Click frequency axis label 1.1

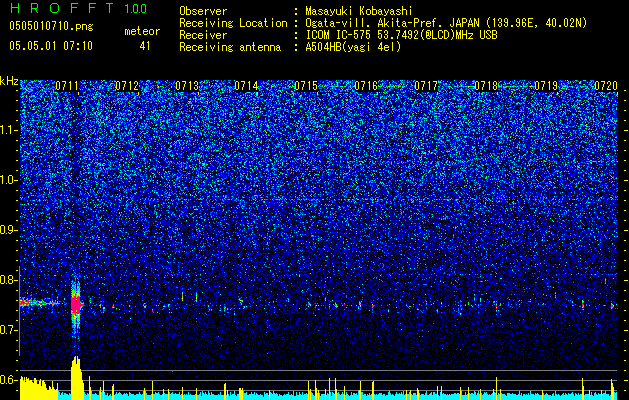click(8, 131)
